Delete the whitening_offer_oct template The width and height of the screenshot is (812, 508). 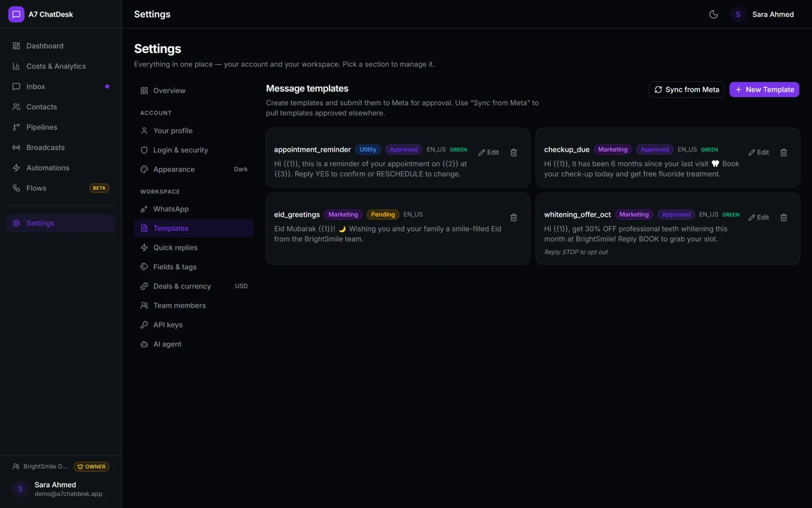(784, 217)
